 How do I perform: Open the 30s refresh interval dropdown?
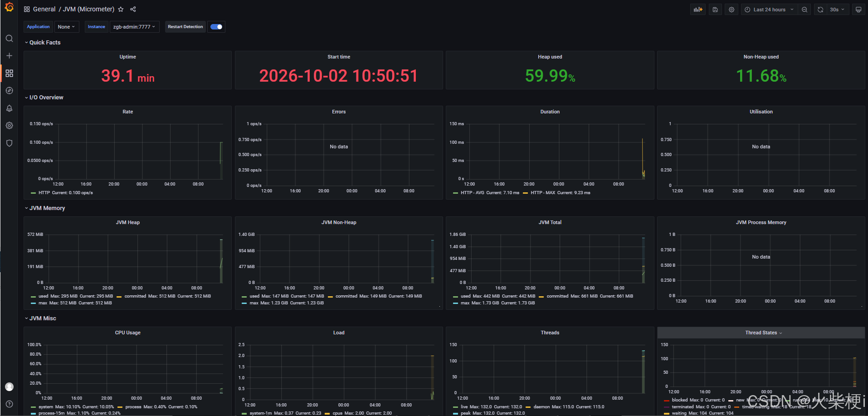837,10
